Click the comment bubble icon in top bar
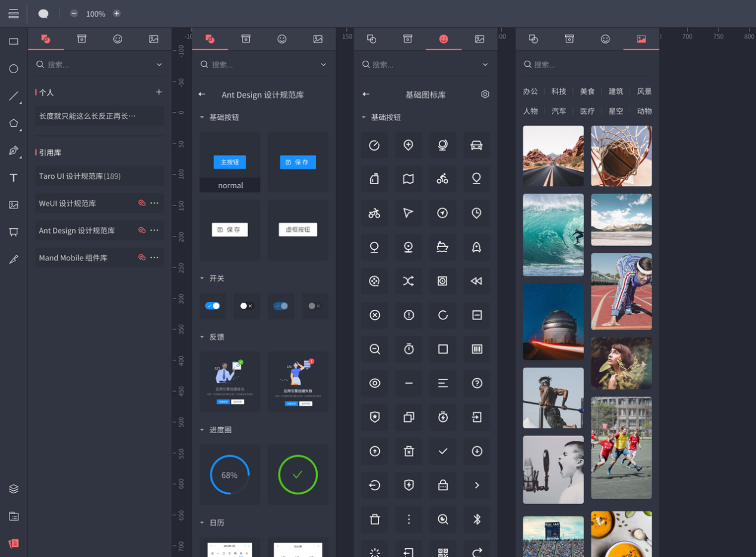Image resolution: width=756 pixels, height=557 pixels. click(x=43, y=14)
